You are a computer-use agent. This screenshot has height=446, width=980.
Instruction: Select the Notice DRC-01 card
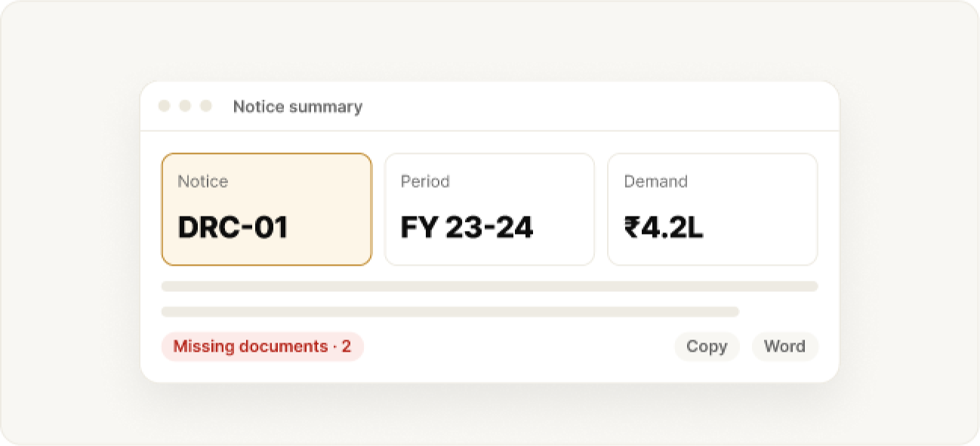pyautogui.click(x=267, y=210)
